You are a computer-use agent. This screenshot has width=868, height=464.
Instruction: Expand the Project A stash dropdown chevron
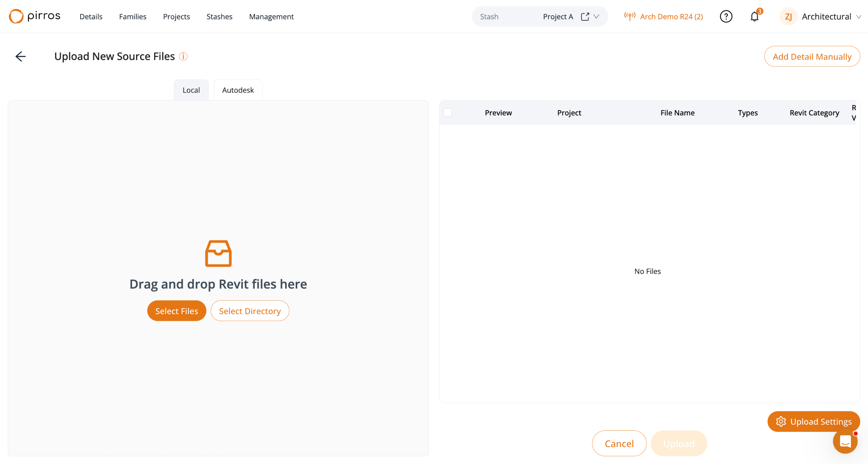pos(596,17)
